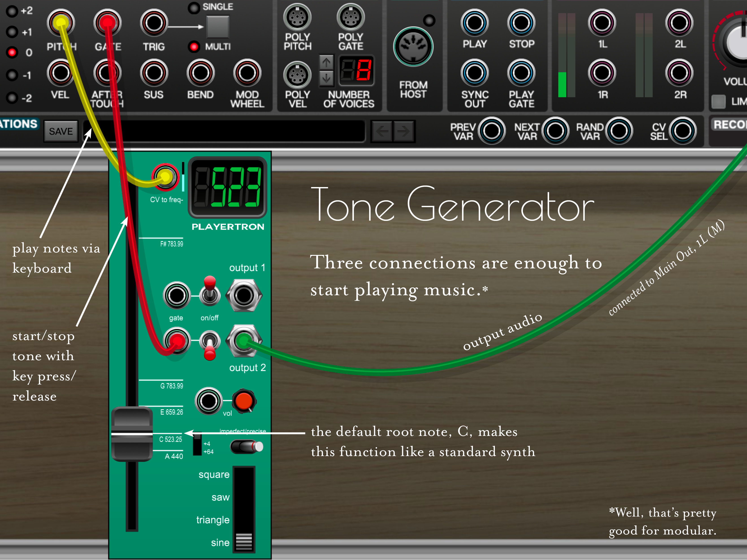The width and height of the screenshot is (747, 560).
Task: Select the SINGLE trigger mode
Action: 194,8
